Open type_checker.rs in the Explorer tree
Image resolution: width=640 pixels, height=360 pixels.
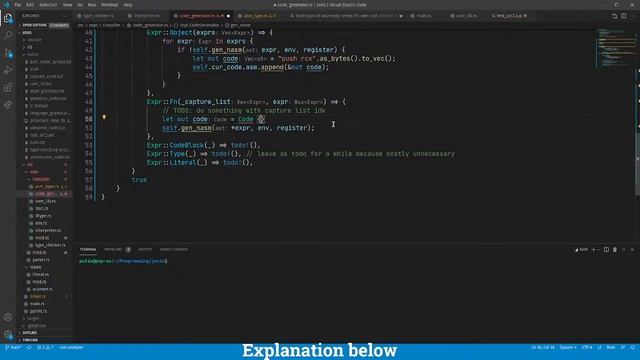pyautogui.click(x=50, y=245)
